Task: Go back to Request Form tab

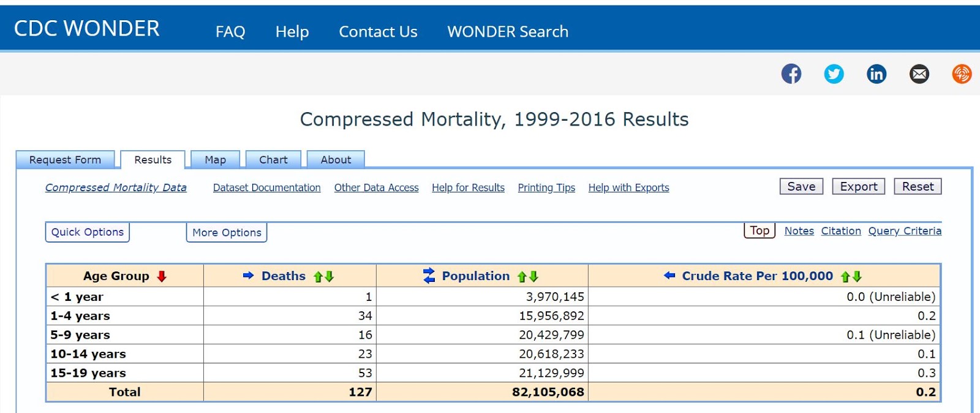Action: [x=65, y=160]
